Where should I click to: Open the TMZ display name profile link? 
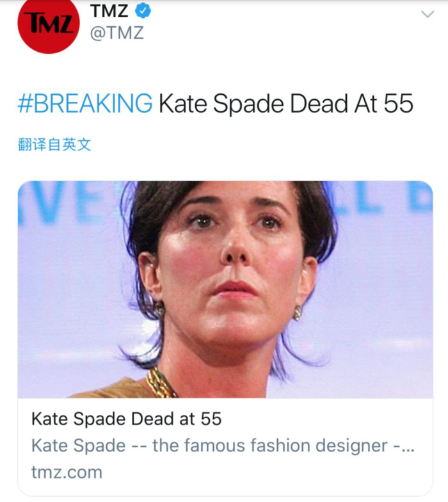(109, 11)
